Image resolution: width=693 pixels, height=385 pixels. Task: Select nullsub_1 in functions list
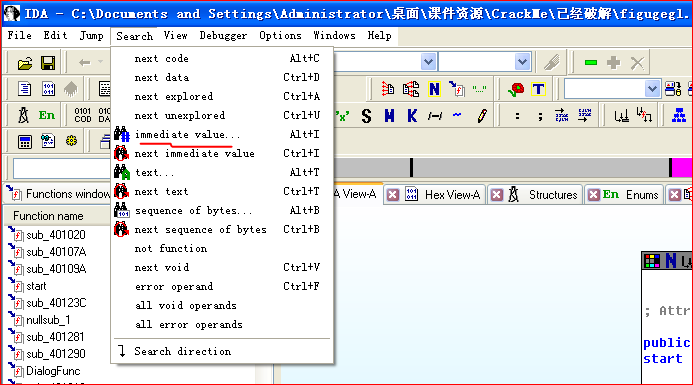click(48, 320)
